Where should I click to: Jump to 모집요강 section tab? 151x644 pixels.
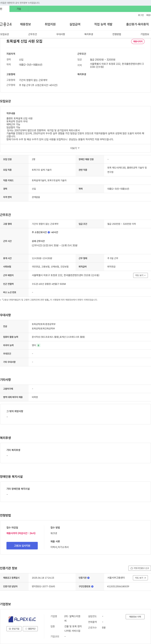5,34
